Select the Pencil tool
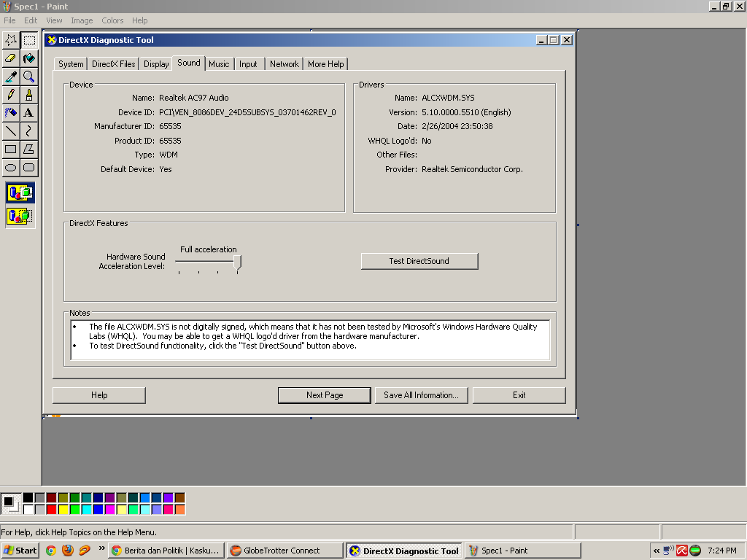The image size is (747, 560). (x=10, y=95)
